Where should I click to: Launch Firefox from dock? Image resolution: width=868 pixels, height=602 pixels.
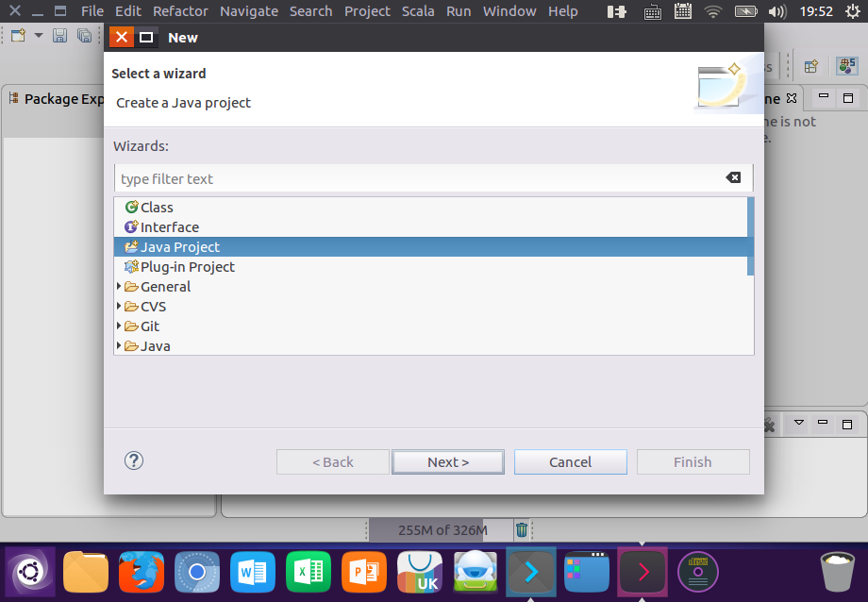tap(142, 572)
